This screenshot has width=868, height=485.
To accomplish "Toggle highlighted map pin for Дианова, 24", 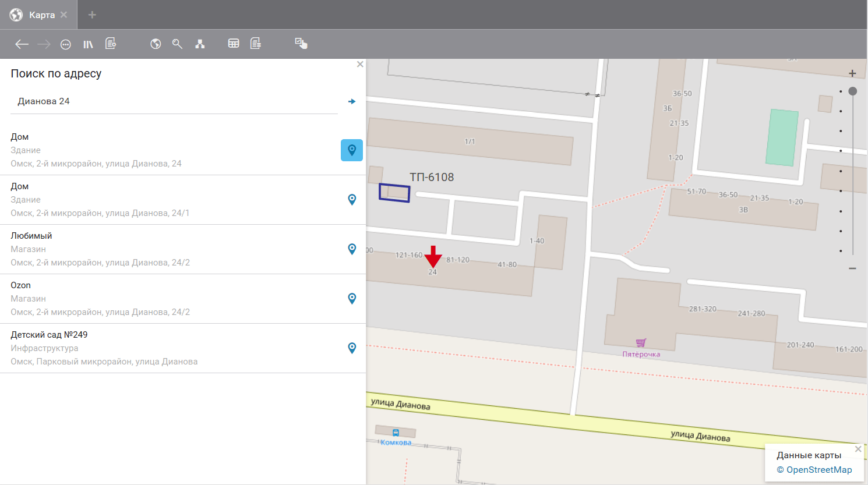I will [x=352, y=150].
